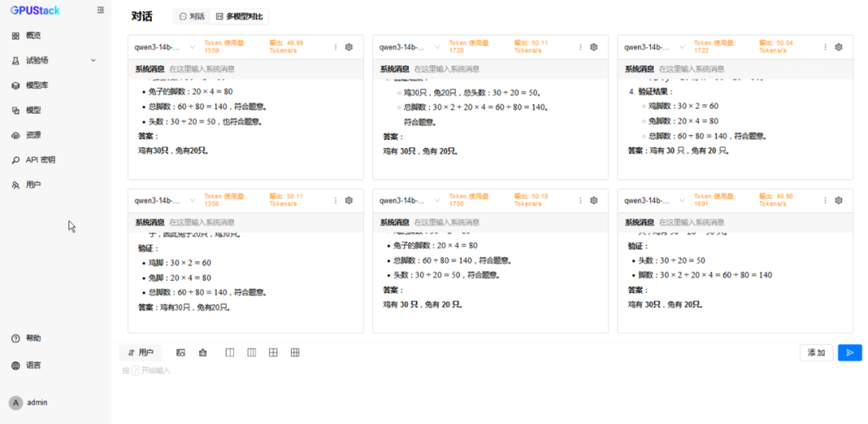Open three-dot menu of the 1700-token panel

pyautogui.click(x=580, y=200)
